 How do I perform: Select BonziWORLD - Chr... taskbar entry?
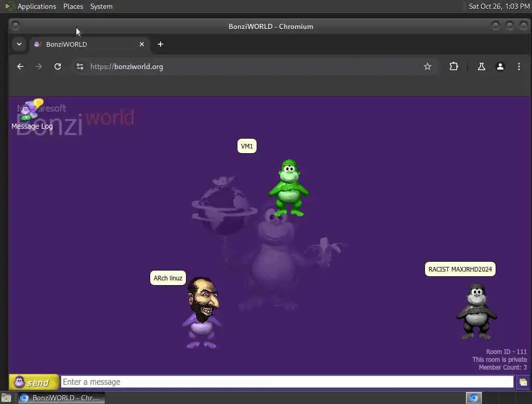[61, 398]
